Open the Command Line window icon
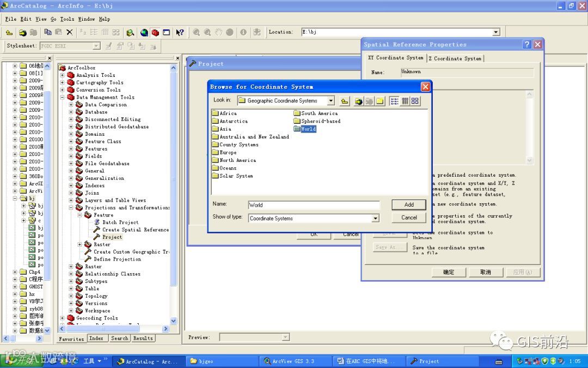Viewport: 588px width, 368px height. (x=166, y=33)
